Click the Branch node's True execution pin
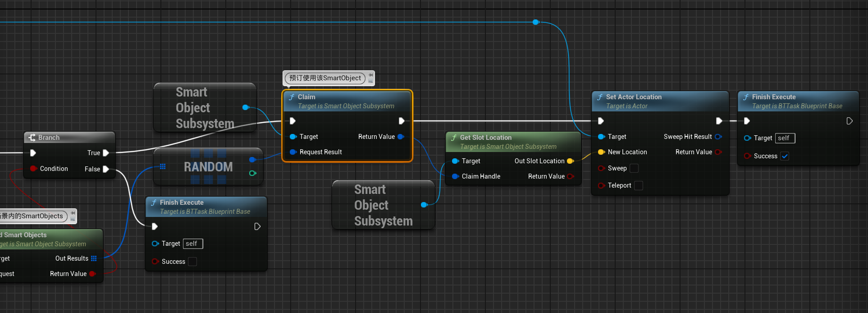 point(106,153)
